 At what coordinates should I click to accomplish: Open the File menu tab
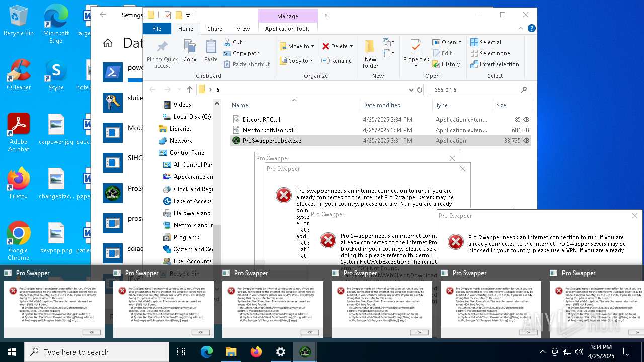coord(157,29)
